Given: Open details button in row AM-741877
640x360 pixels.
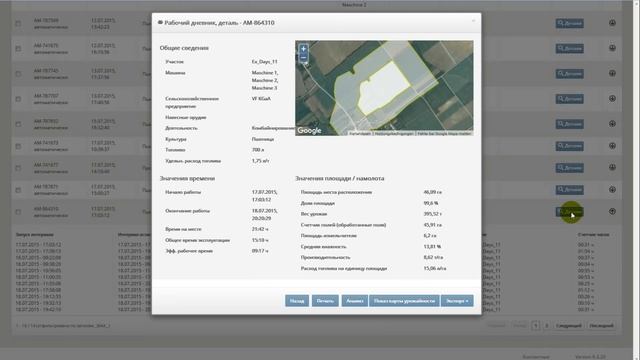Looking at the screenshot, I should click(x=569, y=168).
